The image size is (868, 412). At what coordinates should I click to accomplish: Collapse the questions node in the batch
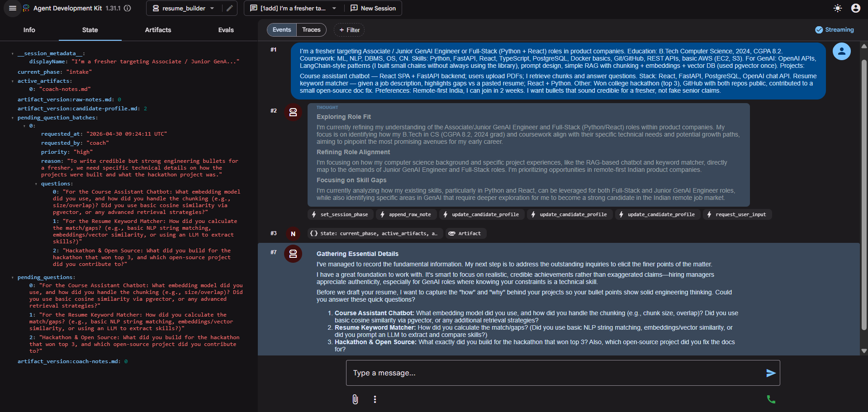pos(36,184)
